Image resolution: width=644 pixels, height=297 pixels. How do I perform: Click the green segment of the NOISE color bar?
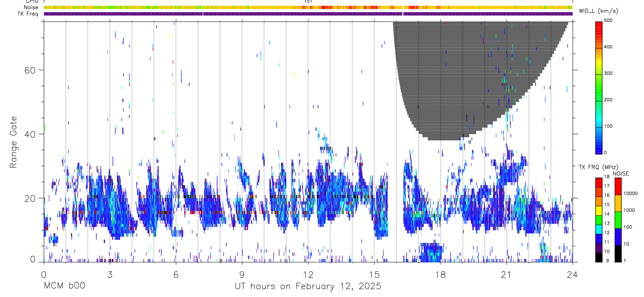tap(618, 219)
